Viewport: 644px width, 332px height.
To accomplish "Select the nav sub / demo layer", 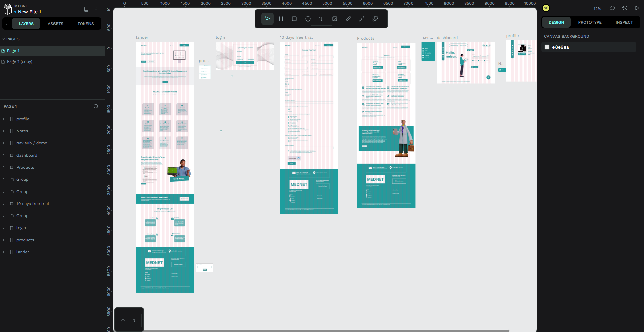I will (32, 143).
